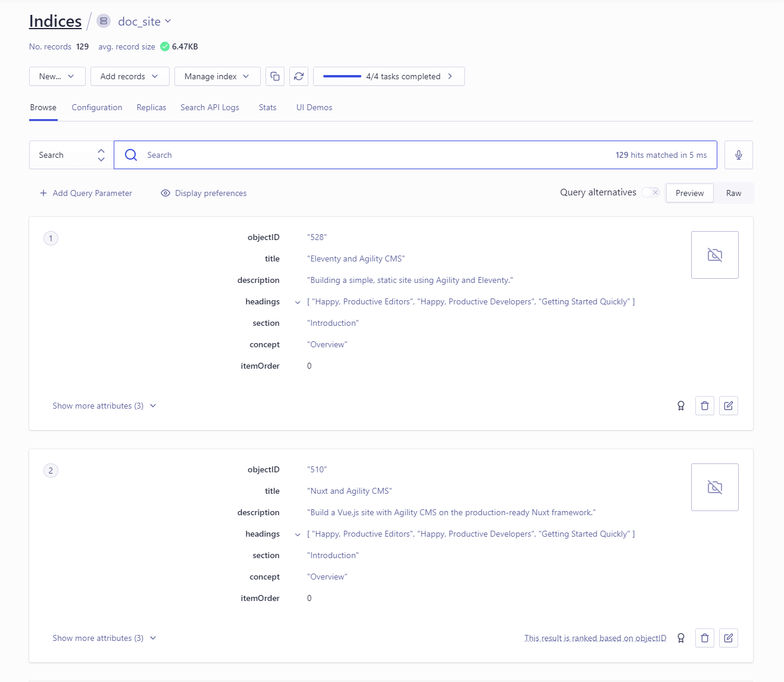Screen dimensions: 784x682
Task: Refresh the index with the reload icon
Action: pos(299,76)
